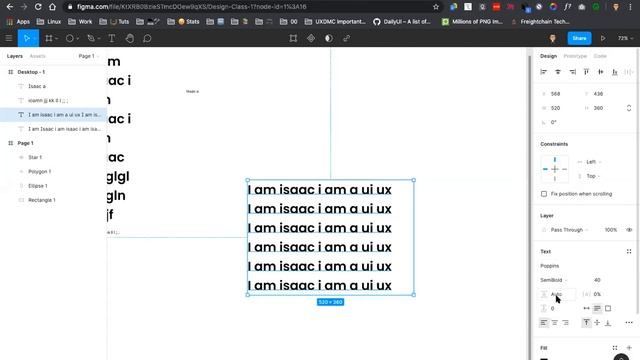The width and height of the screenshot is (640, 360).
Task: Open the zoom level 72% dropdown
Action: 625,38
